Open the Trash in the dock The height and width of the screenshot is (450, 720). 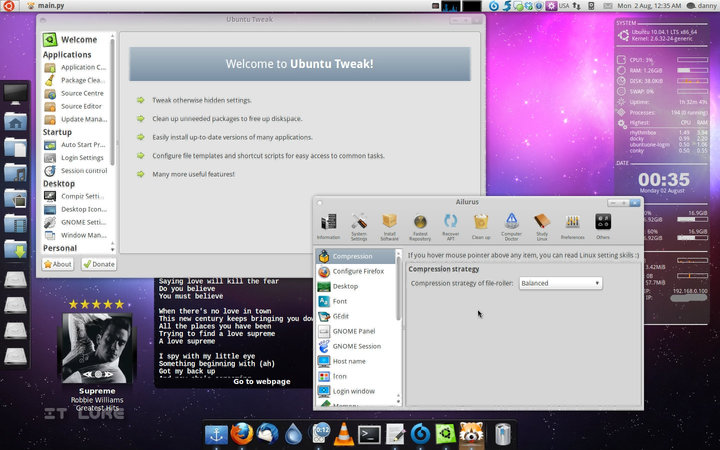pyautogui.click(x=503, y=434)
